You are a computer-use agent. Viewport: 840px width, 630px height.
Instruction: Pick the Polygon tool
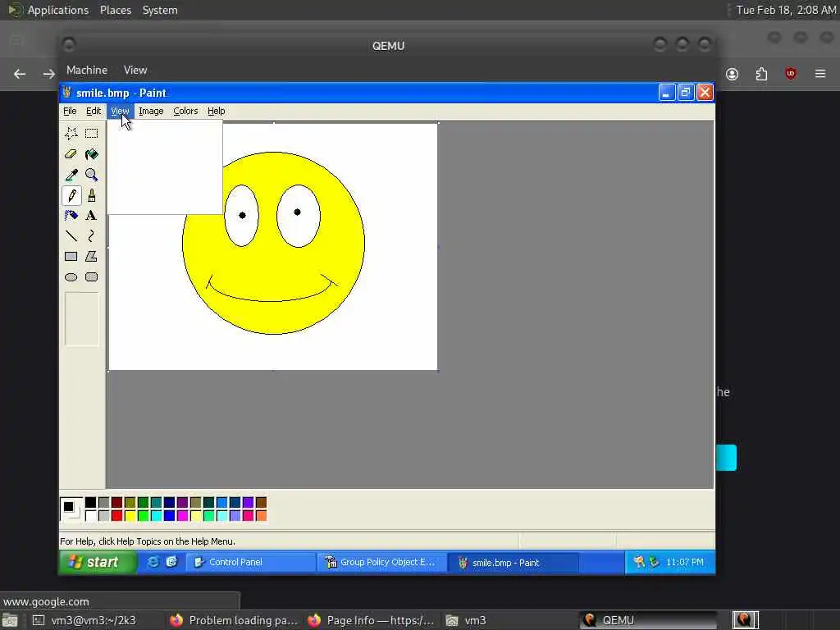pyautogui.click(x=91, y=257)
